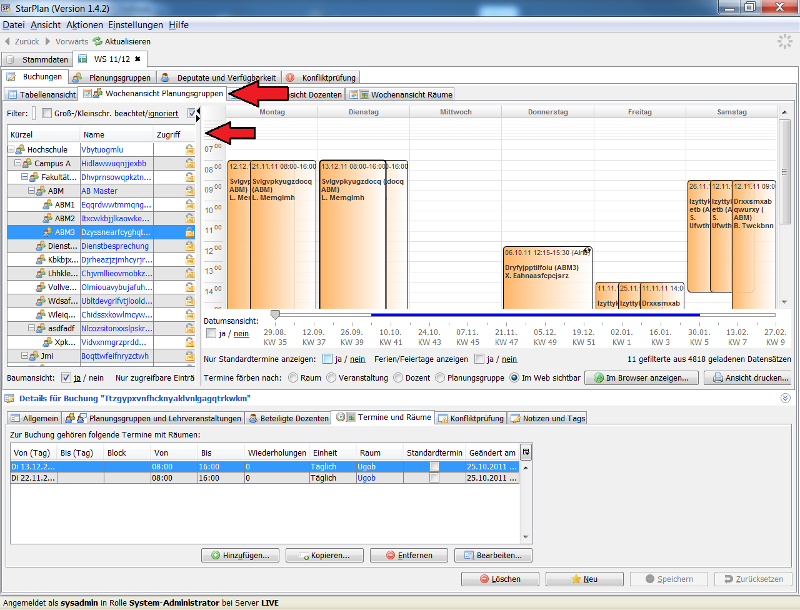Open the Ugob room link in first row
This screenshot has height=610, width=800.
click(366, 467)
